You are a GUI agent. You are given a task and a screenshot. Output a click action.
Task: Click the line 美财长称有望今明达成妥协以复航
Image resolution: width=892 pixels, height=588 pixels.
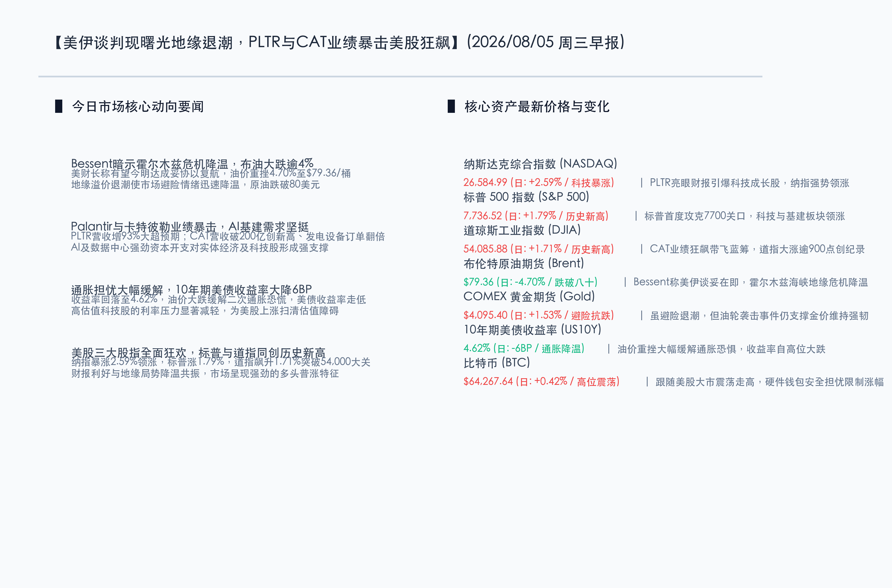pyautogui.click(x=211, y=173)
